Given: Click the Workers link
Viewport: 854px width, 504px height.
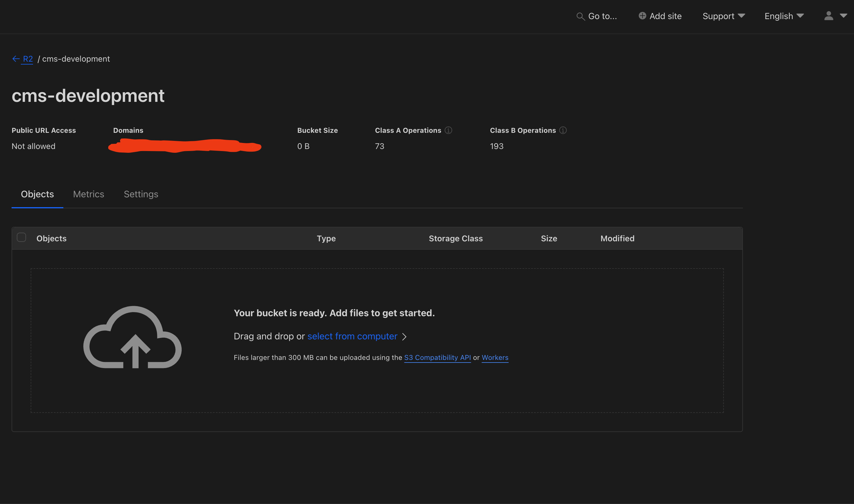Looking at the screenshot, I should 495,357.
